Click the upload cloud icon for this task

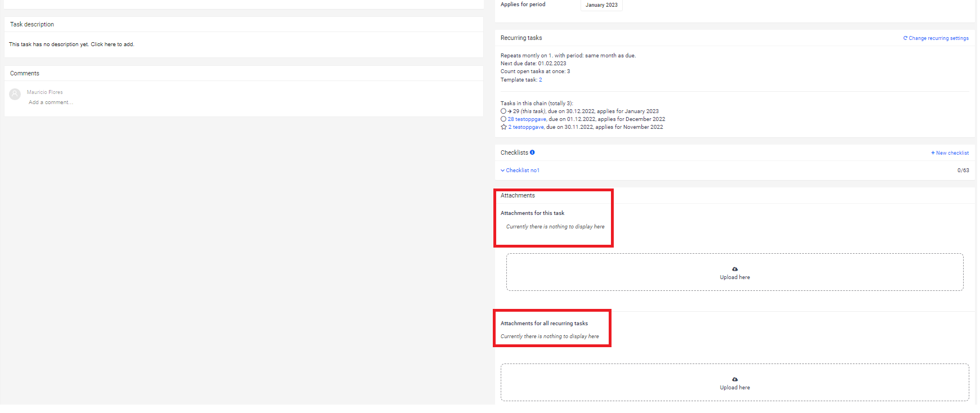735,269
